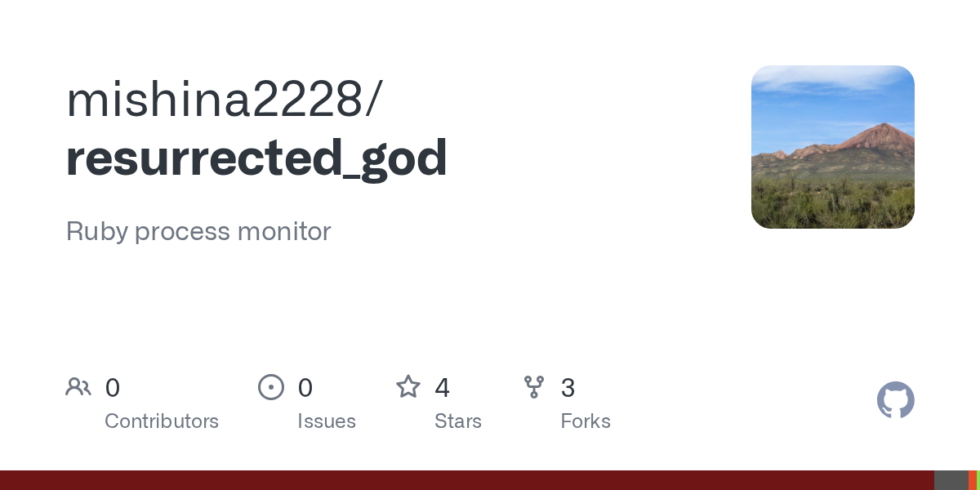Open the resurrected_god repository title
This screenshot has width=980, height=490.
coord(256,159)
